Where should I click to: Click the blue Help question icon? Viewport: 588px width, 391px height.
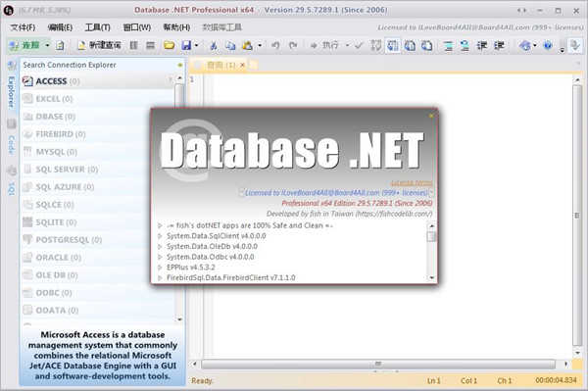548,46
